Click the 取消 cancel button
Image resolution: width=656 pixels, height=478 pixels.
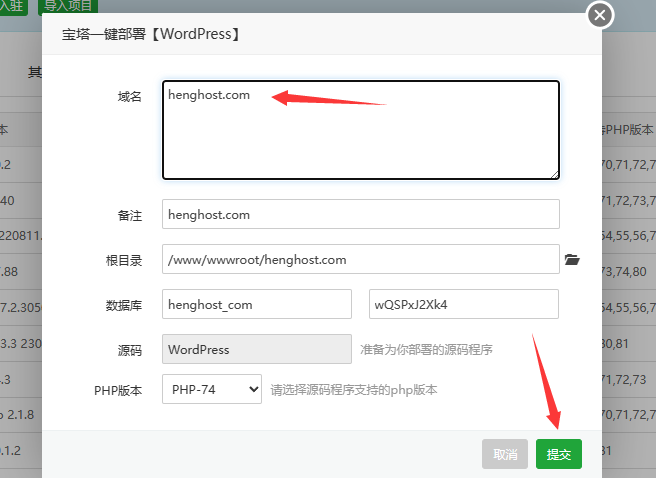pos(505,454)
